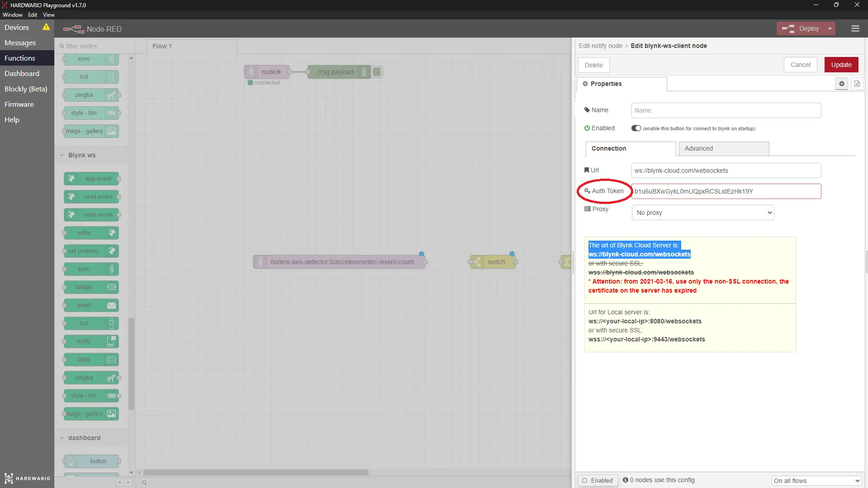Click the expand all palette categories icon

[128, 483]
